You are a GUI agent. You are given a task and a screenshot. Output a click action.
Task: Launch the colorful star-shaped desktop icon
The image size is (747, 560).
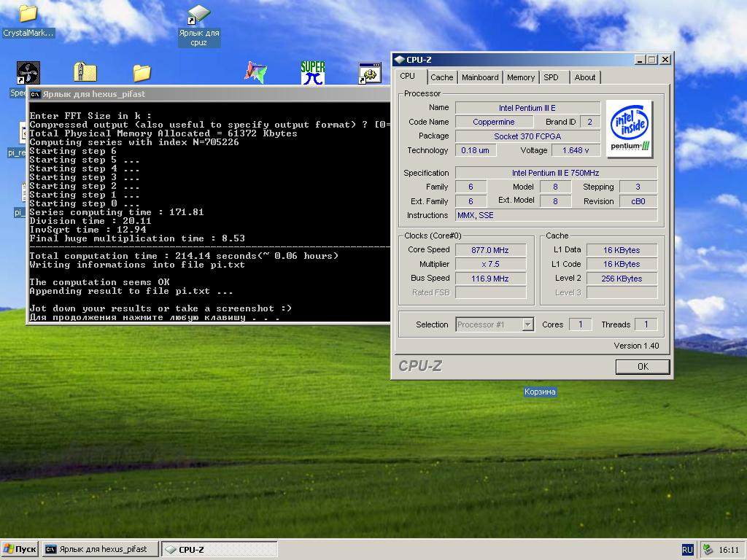pos(256,72)
